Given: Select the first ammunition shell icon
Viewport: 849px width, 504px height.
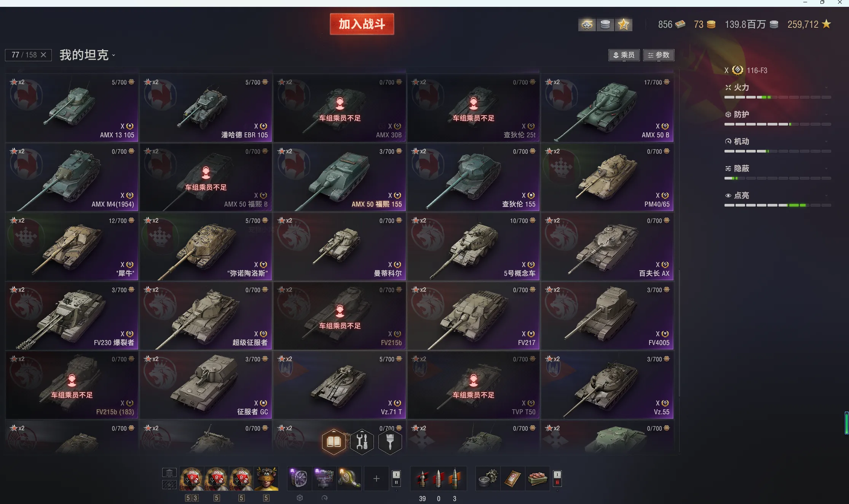Looking at the screenshot, I should tap(422, 479).
